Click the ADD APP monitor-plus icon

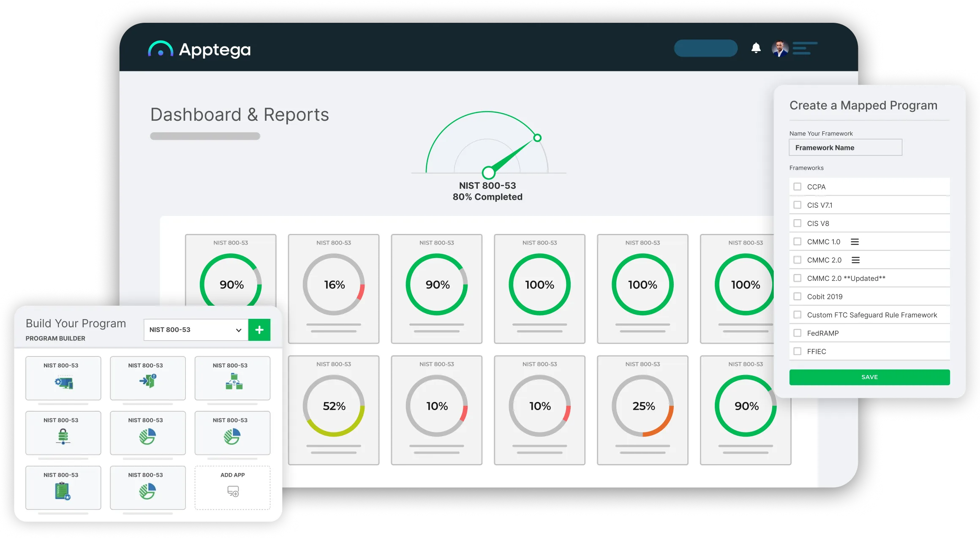[233, 491]
